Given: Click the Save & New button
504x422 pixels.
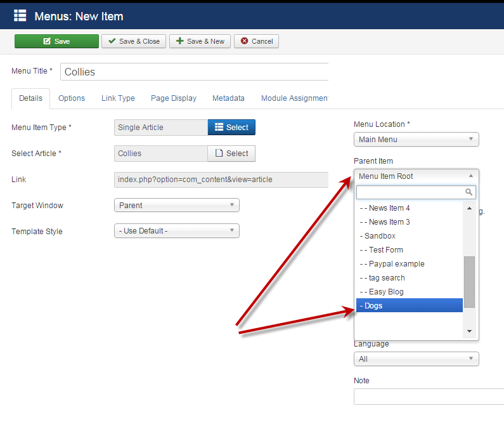Looking at the screenshot, I should click(200, 41).
